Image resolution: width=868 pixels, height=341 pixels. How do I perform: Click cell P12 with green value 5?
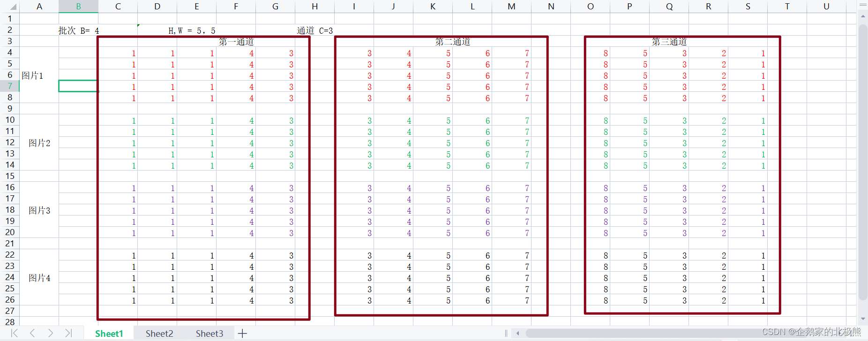click(629, 142)
